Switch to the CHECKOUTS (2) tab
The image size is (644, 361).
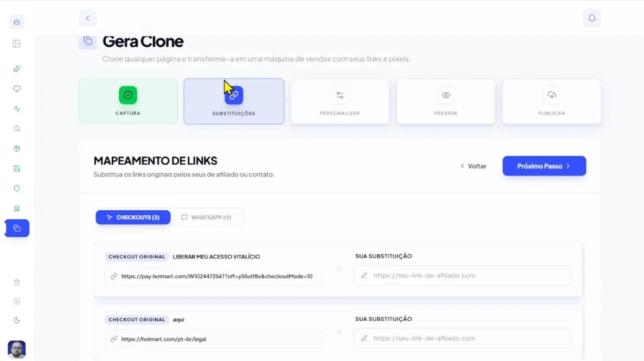click(x=133, y=217)
